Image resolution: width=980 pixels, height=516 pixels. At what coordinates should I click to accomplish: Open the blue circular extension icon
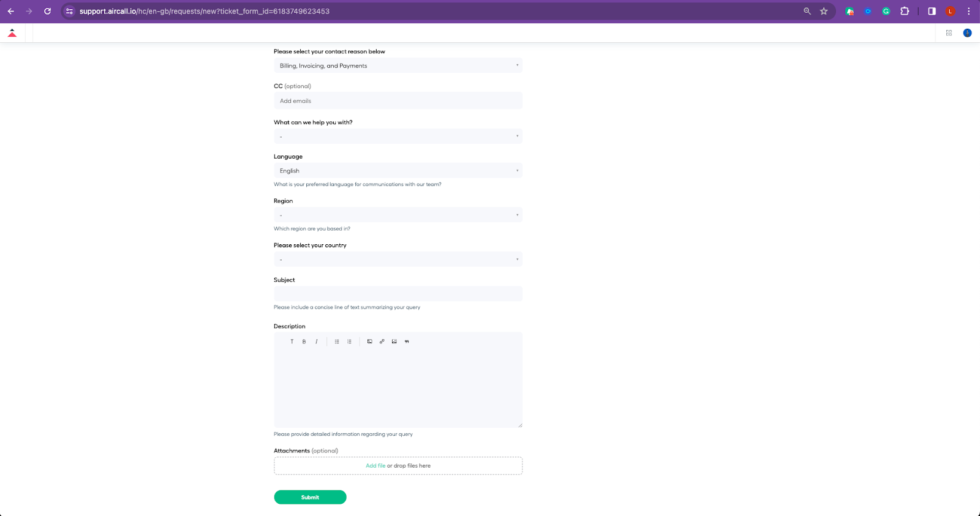tap(868, 11)
